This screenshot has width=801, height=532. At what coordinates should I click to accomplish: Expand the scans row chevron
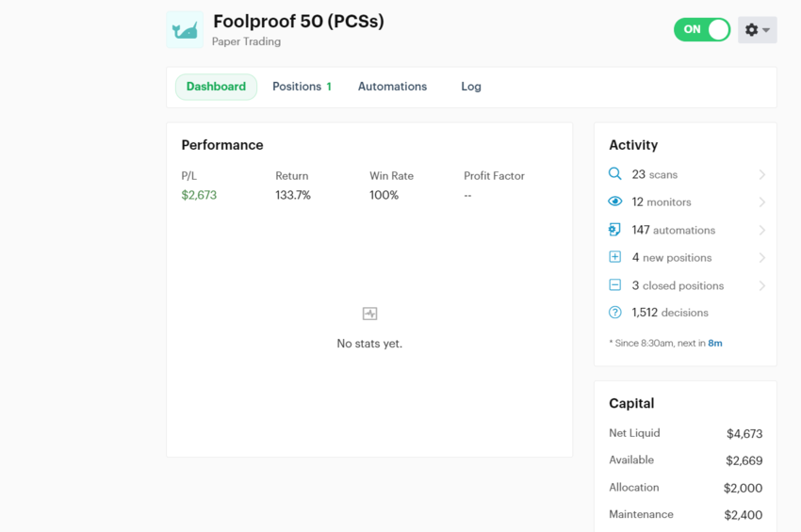click(x=761, y=174)
